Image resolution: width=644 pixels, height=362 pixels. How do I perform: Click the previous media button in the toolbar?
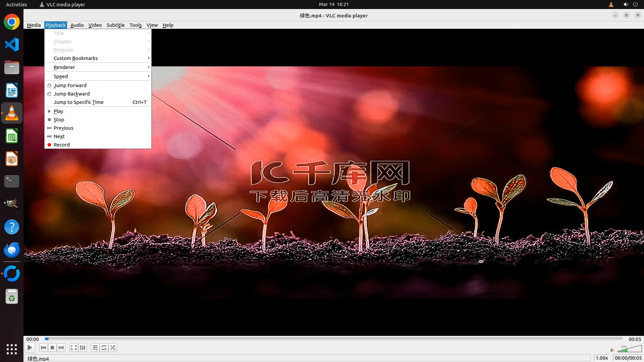(44, 348)
